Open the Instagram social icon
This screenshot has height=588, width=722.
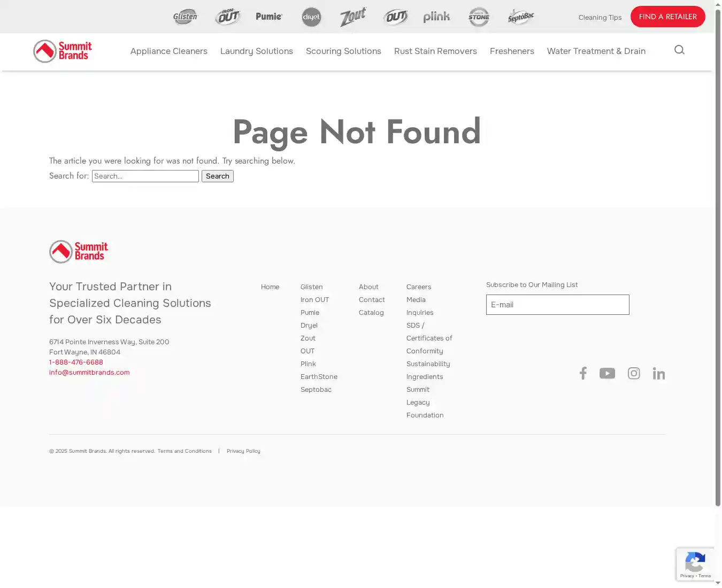click(634, 373)
